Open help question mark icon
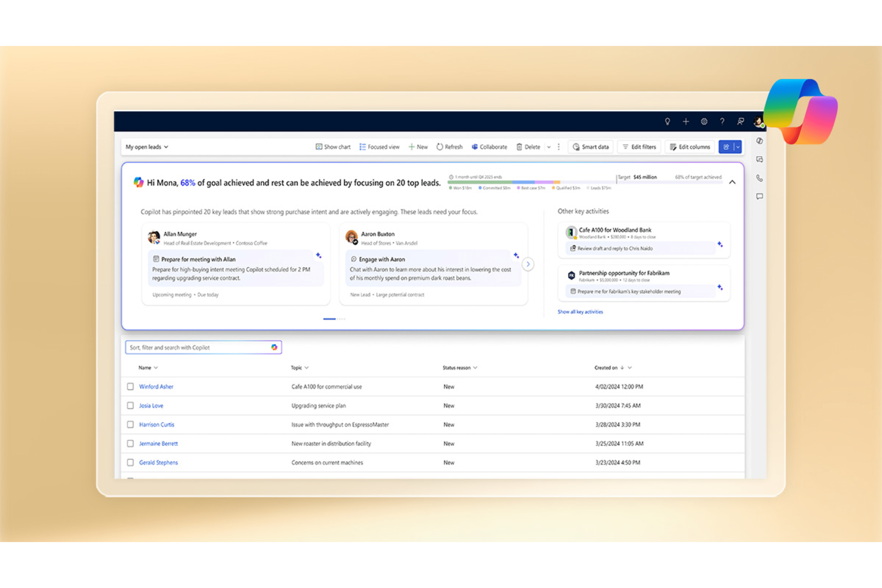 [722, 122]
